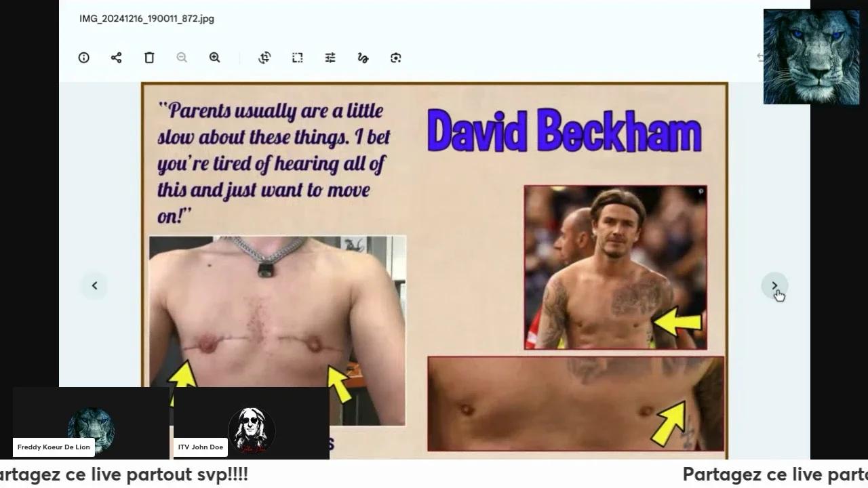Go to the previous image arrow
The image size is (868, 488).
[94, 285]
